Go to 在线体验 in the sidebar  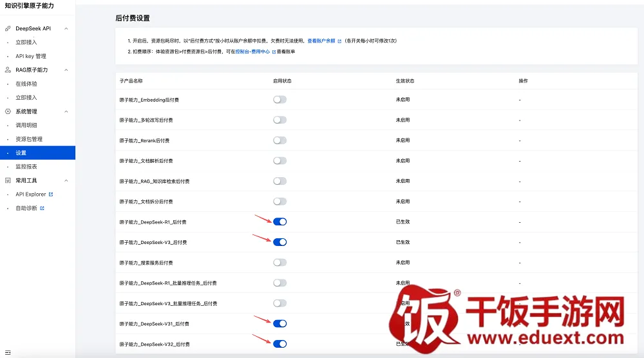[26, 84]
